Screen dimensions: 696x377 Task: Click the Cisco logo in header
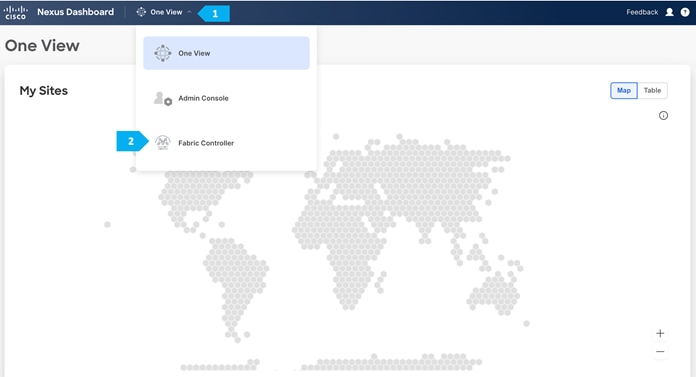16,12
